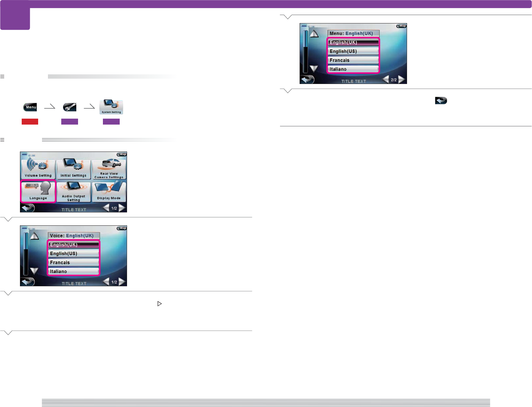Click the 2/2 page indicator
This screenshot has height=407, width=532.
(394, 80)
